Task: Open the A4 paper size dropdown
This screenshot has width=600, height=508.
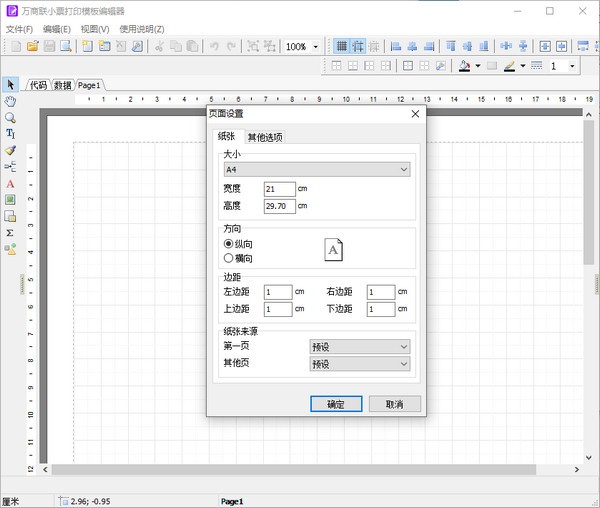Action: coord(317,170)
